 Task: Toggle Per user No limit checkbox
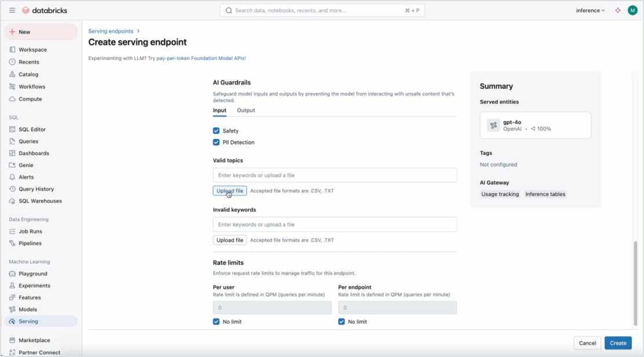[216, 322]
